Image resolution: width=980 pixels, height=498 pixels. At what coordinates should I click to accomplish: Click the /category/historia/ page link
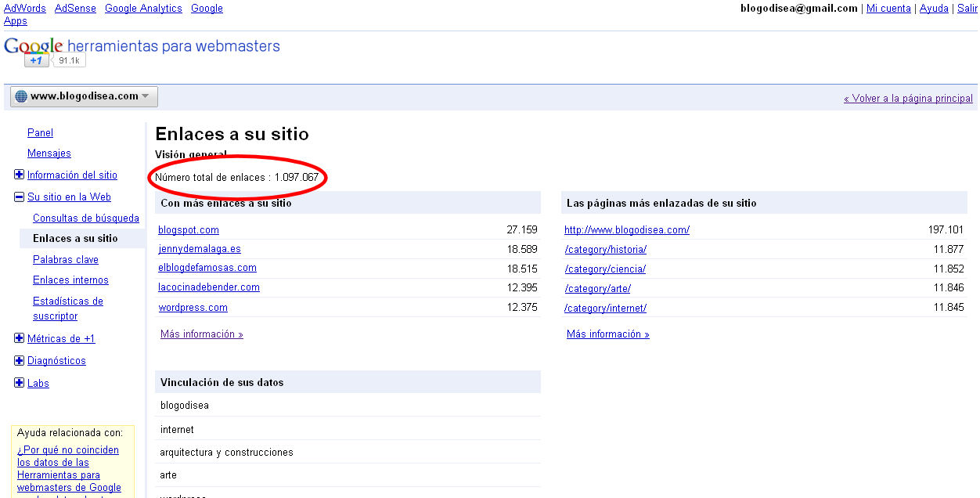tap(605, 250)
